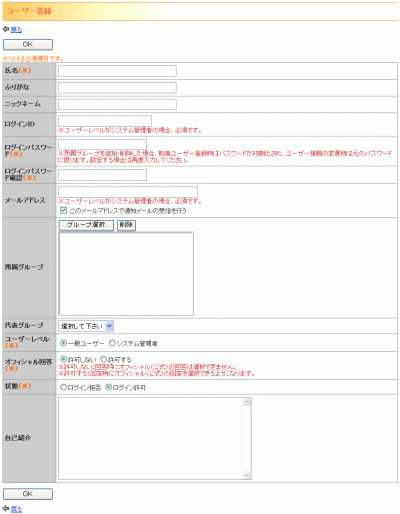Click the back arrow icon at bottom

pyautogui.click(x=6, y=509)
